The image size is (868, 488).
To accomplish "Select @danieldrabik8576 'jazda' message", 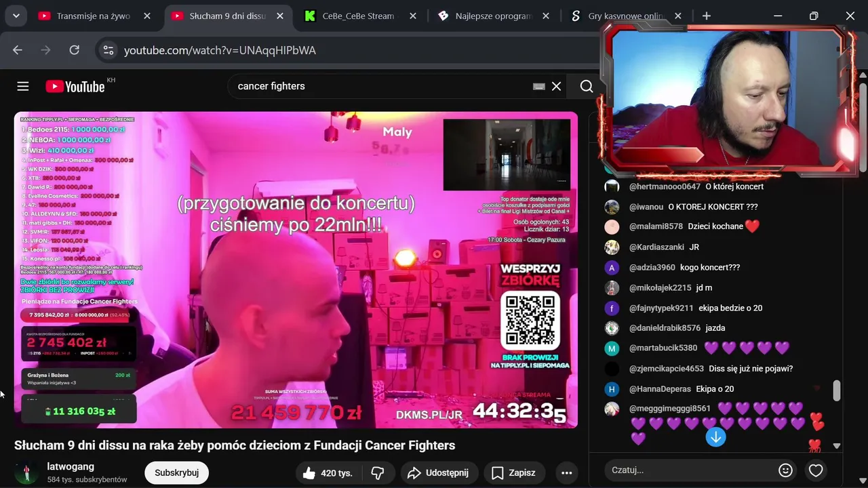I will point(715,327).
